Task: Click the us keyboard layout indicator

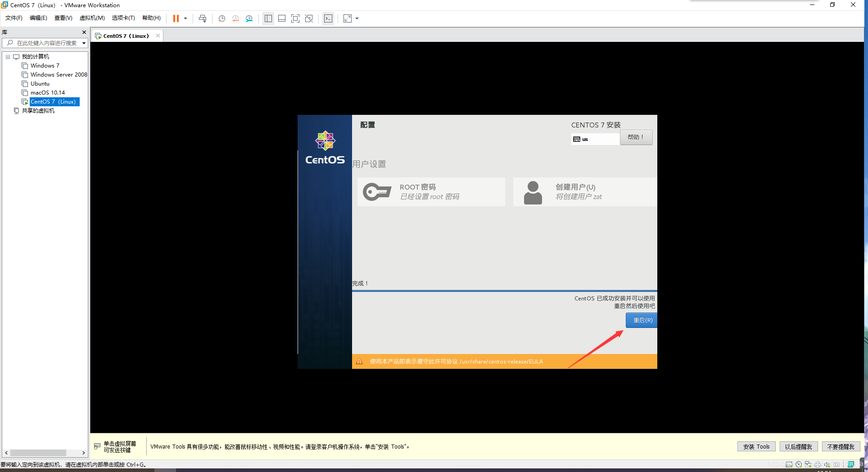Action: 595,139
